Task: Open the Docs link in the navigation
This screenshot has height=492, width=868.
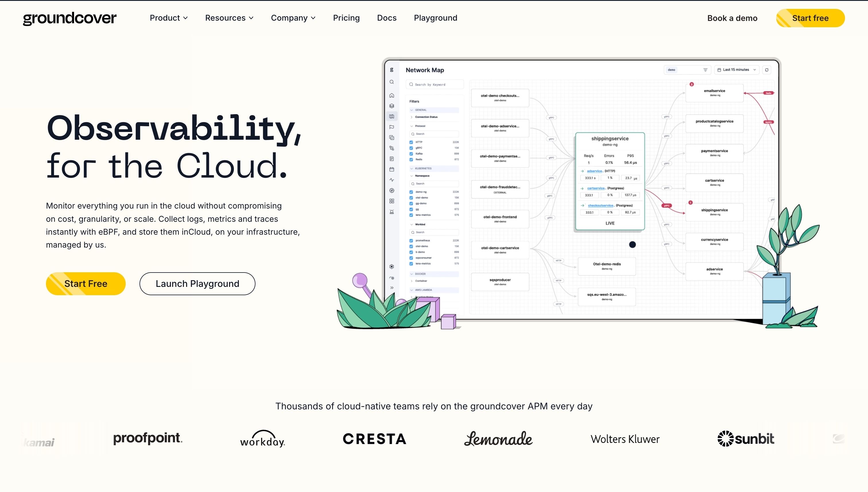Action: [x=387, y=18]
